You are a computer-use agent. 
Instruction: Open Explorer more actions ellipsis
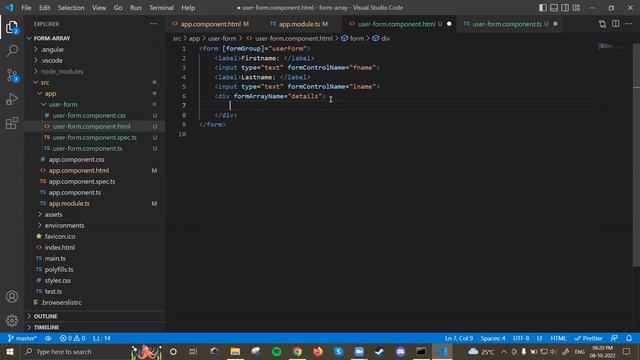coord(153,24)
